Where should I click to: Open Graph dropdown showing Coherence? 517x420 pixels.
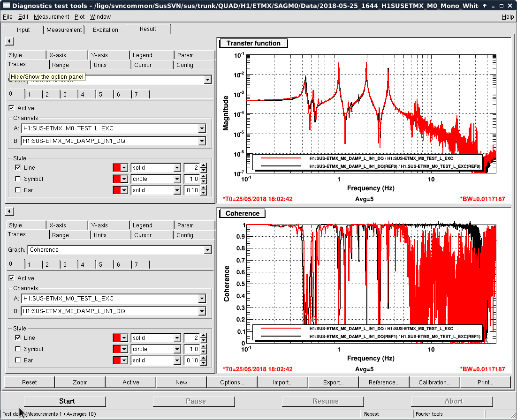[207, 250]
